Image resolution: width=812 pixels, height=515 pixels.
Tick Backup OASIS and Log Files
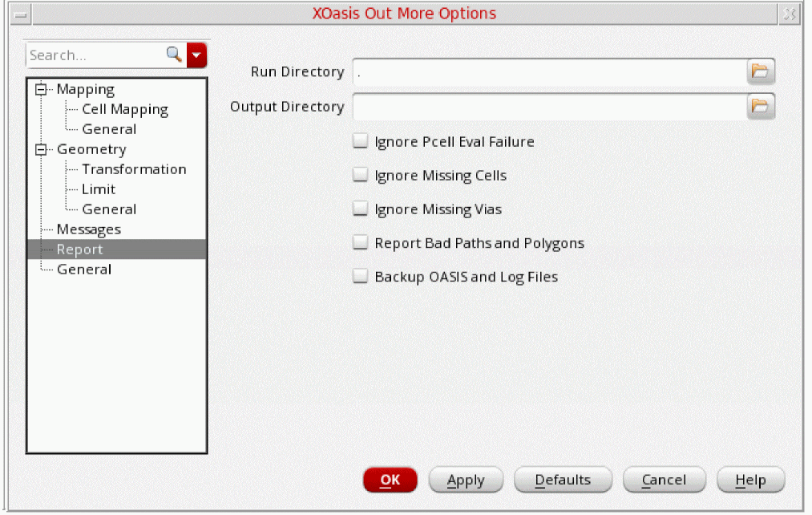click(x=360, y=276)
